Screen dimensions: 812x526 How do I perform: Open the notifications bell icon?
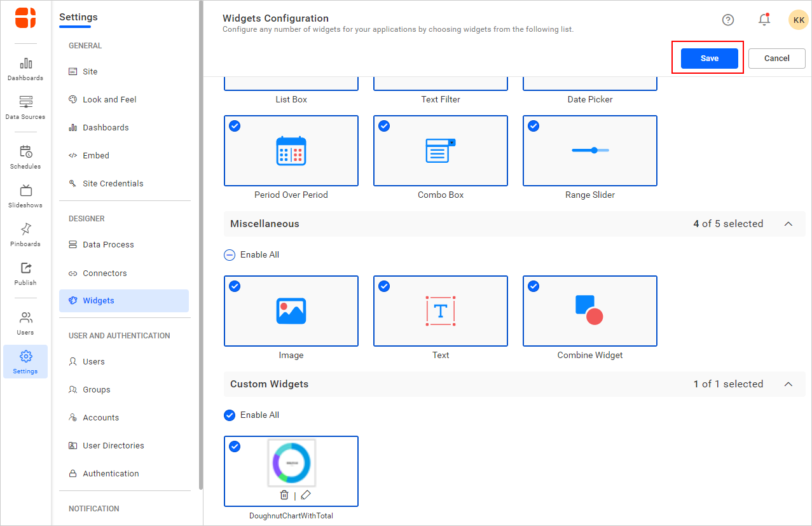coord(764,20)
